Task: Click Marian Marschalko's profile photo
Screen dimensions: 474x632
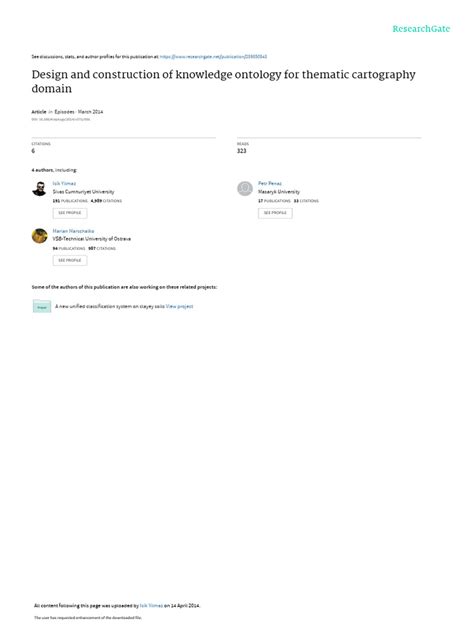Action: tap(40, 236)
